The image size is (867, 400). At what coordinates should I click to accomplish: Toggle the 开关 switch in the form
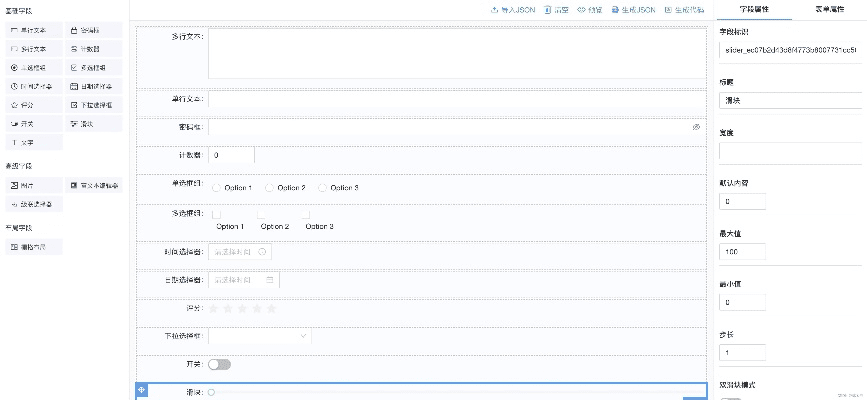219,365
